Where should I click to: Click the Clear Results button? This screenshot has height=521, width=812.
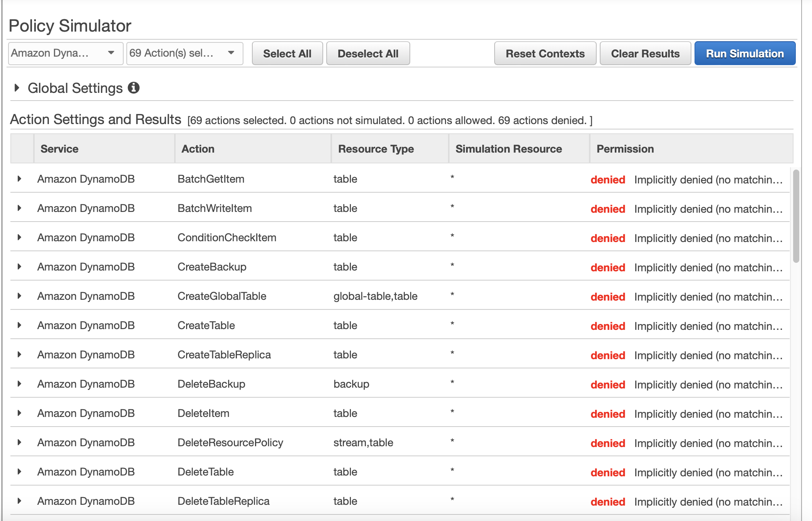645,54
